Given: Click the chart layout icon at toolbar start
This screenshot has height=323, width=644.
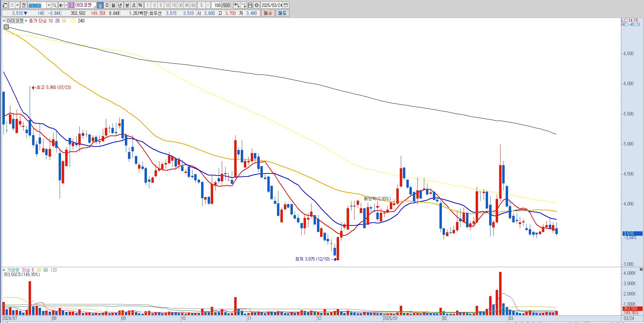Looking at the screenshot, I should coord(5,5).
